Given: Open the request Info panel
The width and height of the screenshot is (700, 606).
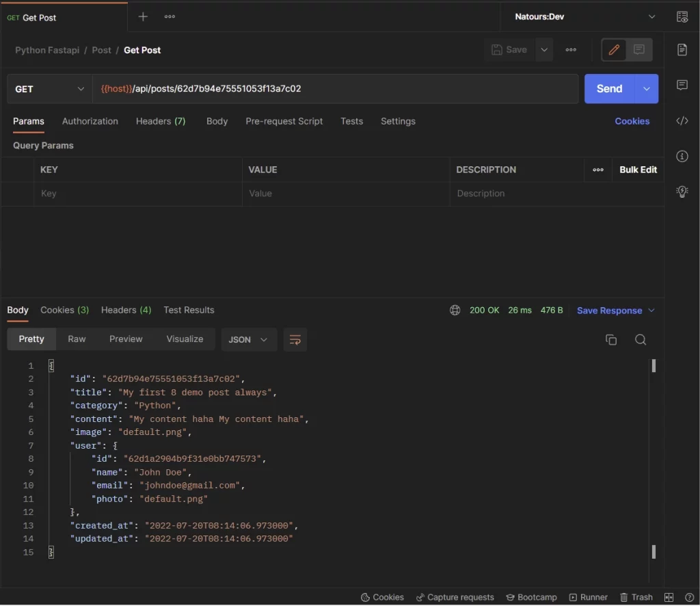Looking at the screenshot, I should (682, 156).
